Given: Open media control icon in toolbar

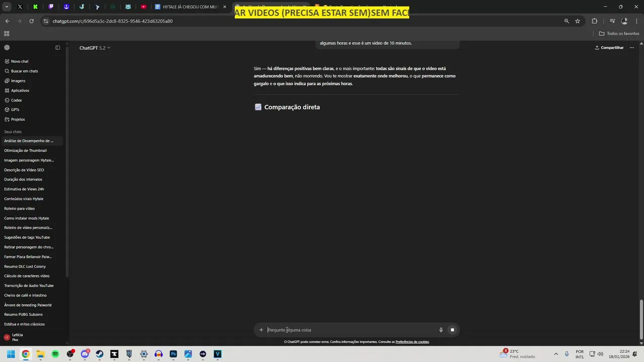Looking at the screenshot, I should (x=612, y=21).
